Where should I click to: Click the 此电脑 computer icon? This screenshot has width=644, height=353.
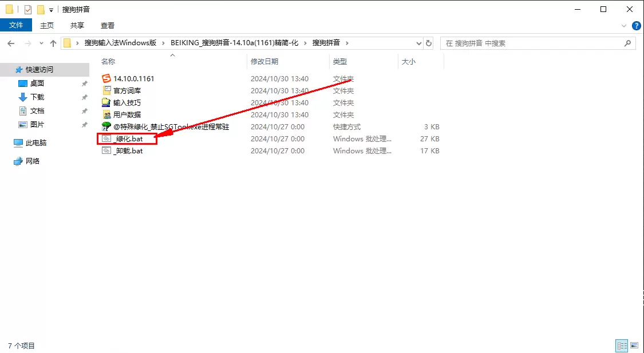[18, 143]
